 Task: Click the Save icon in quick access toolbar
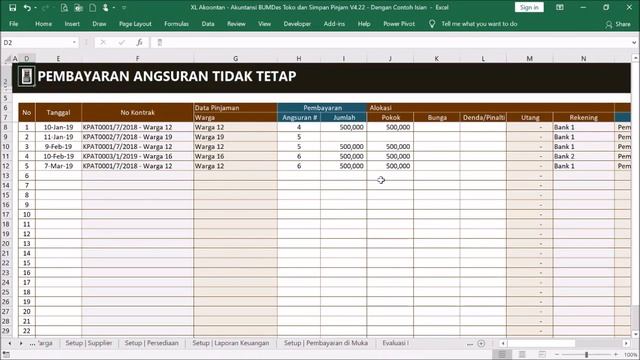coord(12,7)
